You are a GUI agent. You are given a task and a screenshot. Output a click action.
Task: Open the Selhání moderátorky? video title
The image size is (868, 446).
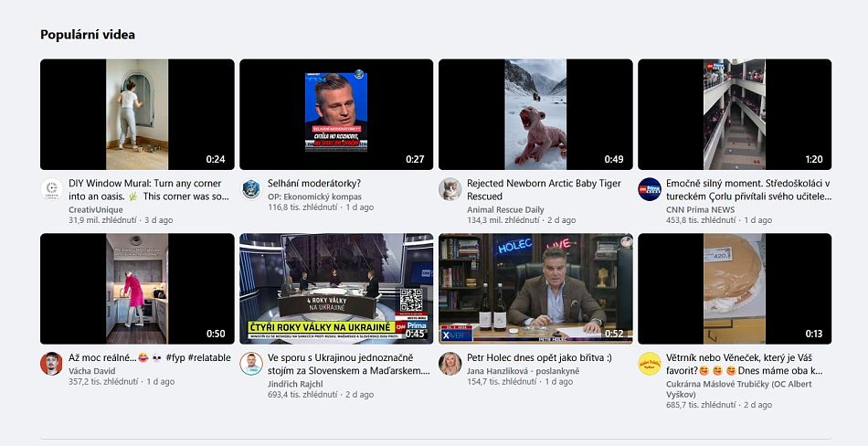tap(313, 184)
